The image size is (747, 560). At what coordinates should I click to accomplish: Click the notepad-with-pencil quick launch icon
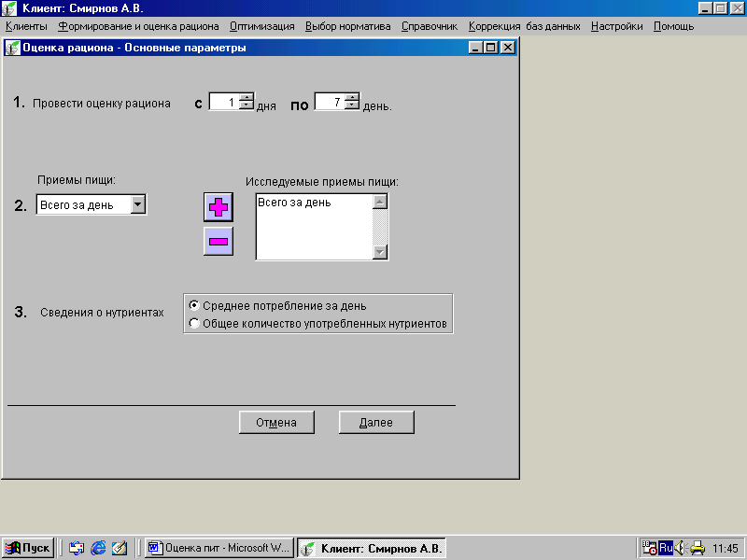(120, 548)
